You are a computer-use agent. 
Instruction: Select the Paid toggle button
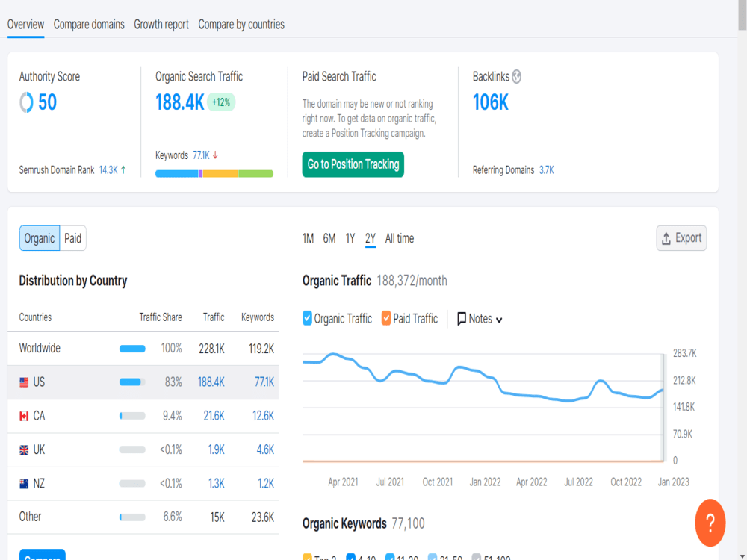pyautogui.click(x=73, y=238)
